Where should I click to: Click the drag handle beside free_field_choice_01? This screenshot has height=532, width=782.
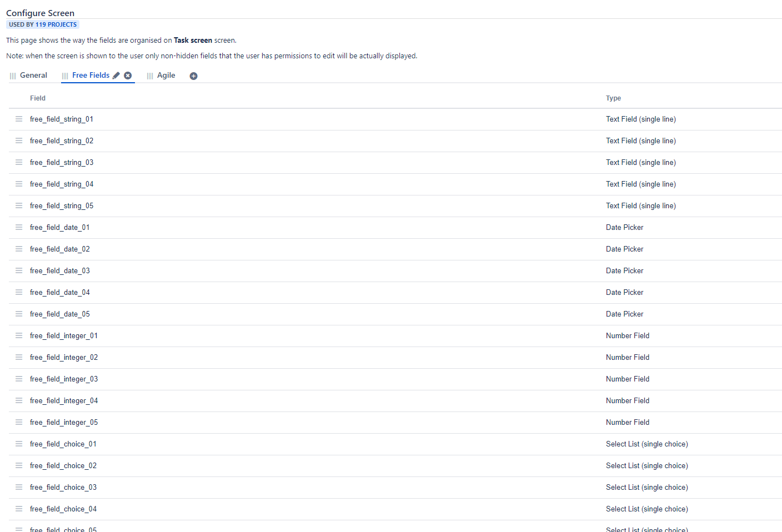click(19, 444)
